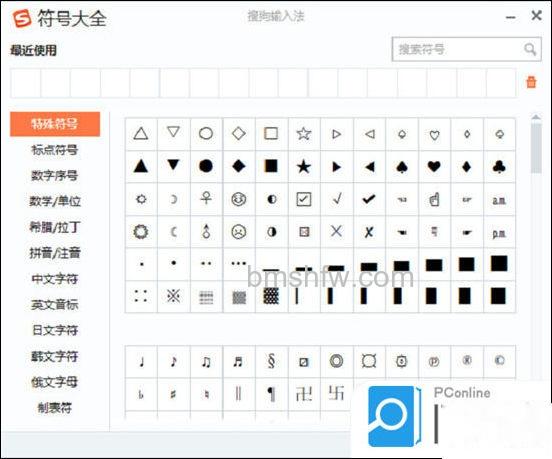Pick the hollow square symbol □
The width and height of the screenshot is (552, 459).
pyautogui.click(x=271, y=134)
